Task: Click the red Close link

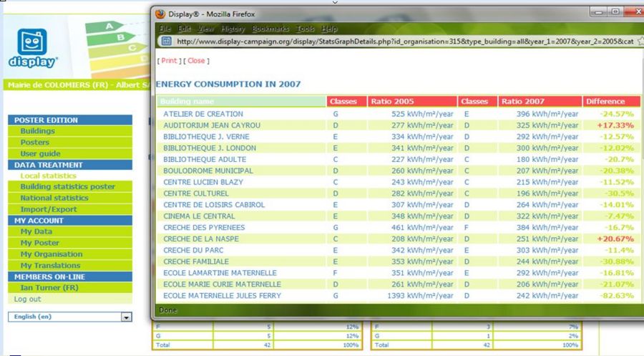Action: point(195,61)
